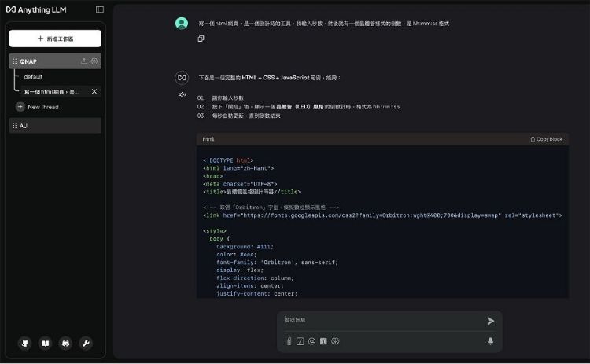Open slash commands menu
This screenshot has width=590, height=364.
pyautogui.click(x=301, y=341)
